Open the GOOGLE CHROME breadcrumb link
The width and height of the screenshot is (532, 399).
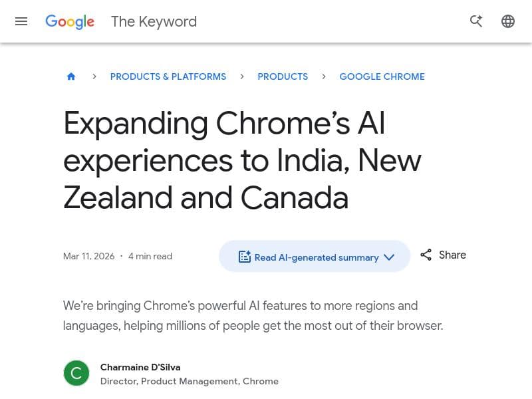coord(382,76)
